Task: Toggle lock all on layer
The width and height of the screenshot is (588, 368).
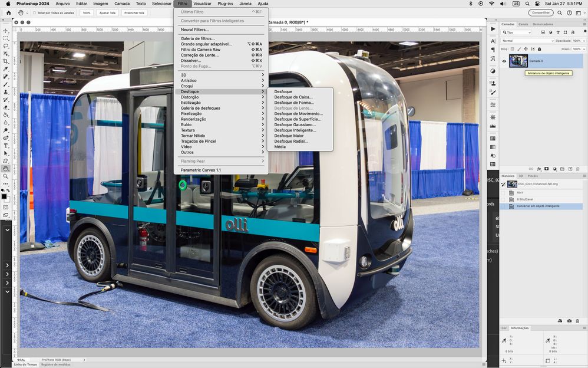Action: tap(539, 49)
